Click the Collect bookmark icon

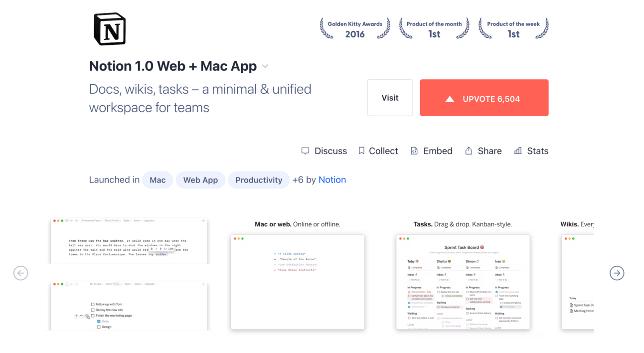click(361, 151)
